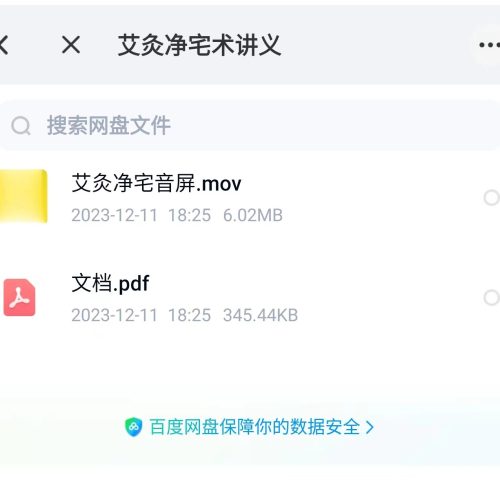Viewport: 500px width, 500px height.
Task: Focus the 搜索网盘文件 search field
Action: [x=250, y=126]
